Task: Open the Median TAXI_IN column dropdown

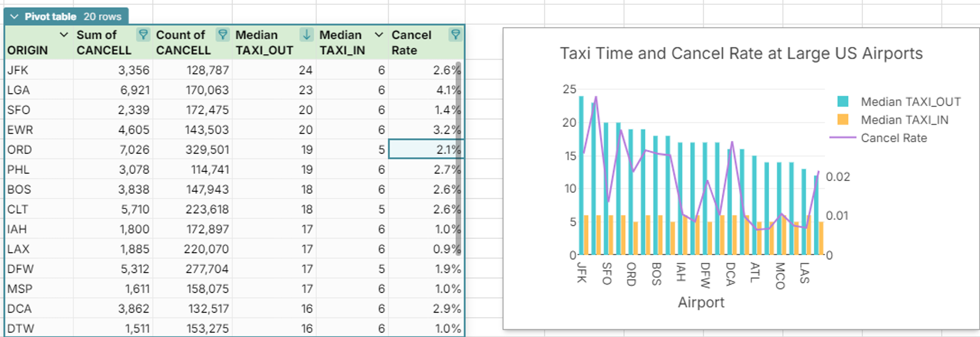Action: click(x=379, y=35)
